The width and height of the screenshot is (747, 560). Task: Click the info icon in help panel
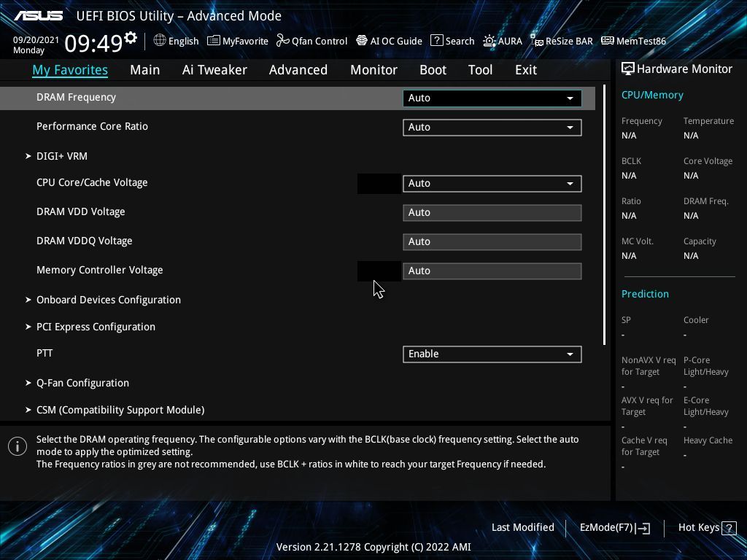coord(18,446)
